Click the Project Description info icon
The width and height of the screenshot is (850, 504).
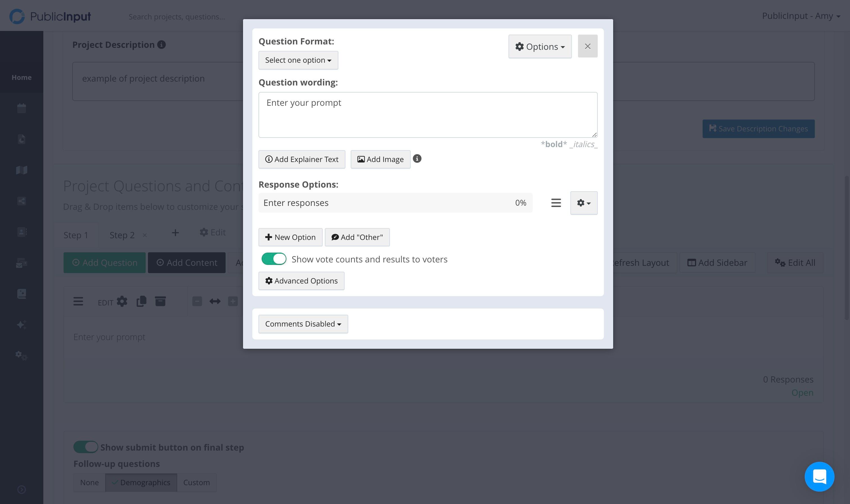coord(162,44)
